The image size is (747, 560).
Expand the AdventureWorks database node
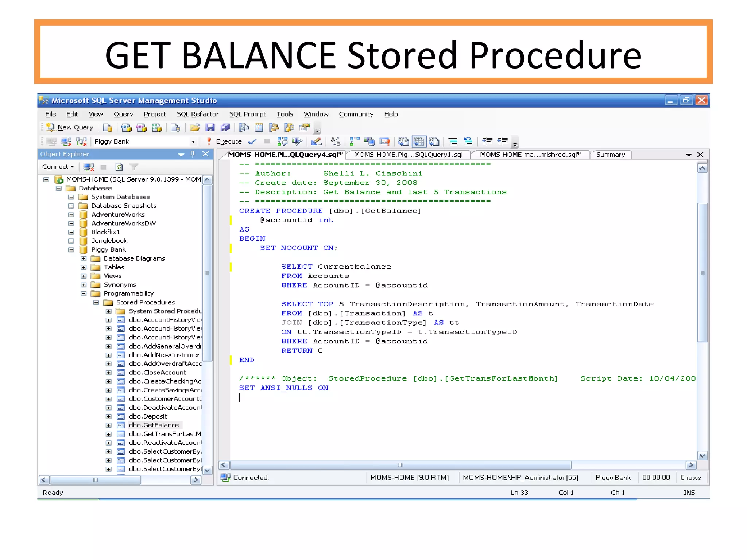pyautogui.click(x=71, y=215)
